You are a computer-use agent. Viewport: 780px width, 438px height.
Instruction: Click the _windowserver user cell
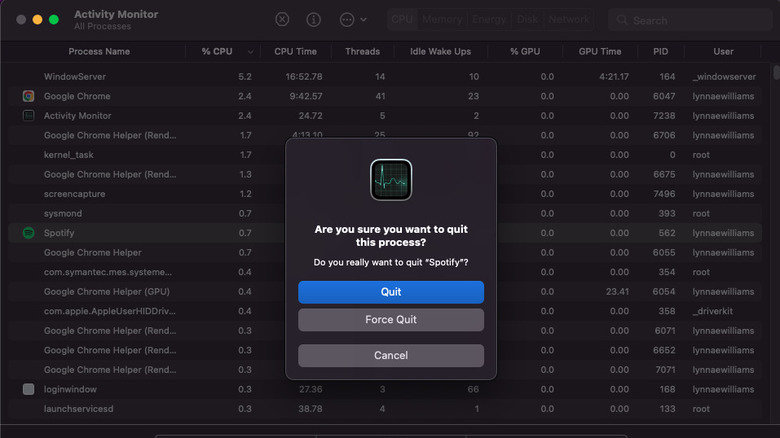[724, 77]
